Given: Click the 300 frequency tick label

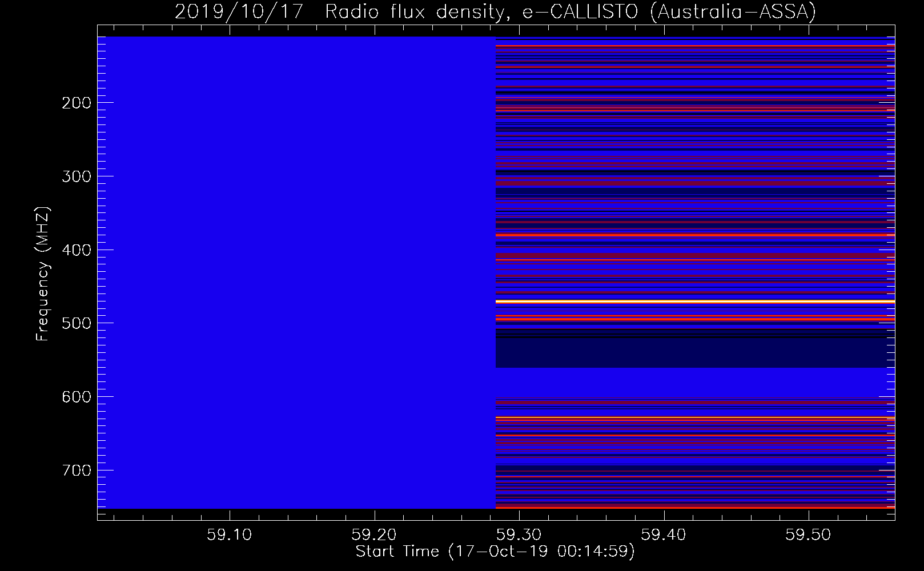Looking at the screenshot, I should coord(77,176).
